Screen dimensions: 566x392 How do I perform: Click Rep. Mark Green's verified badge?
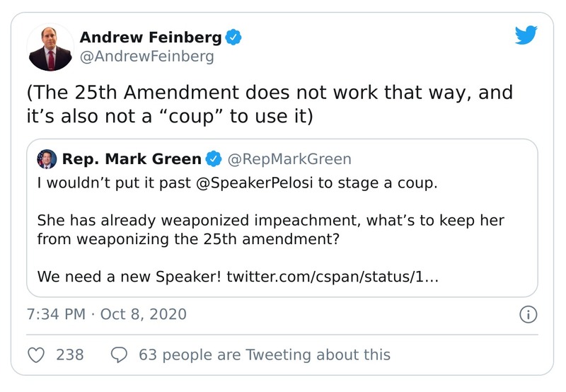tap(213, 159)
